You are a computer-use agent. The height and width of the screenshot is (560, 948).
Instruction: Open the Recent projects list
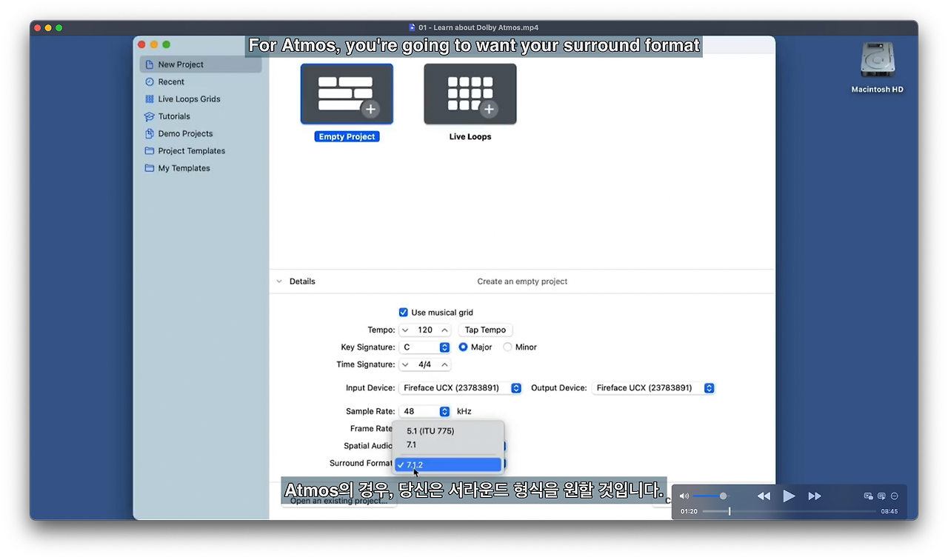pyautogui.click(x=201, y=82)
